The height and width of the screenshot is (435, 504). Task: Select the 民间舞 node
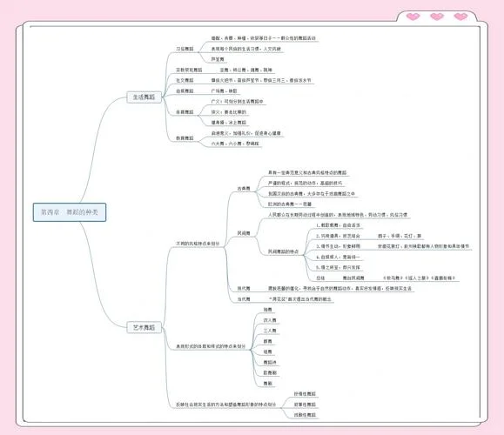[244, 233]
